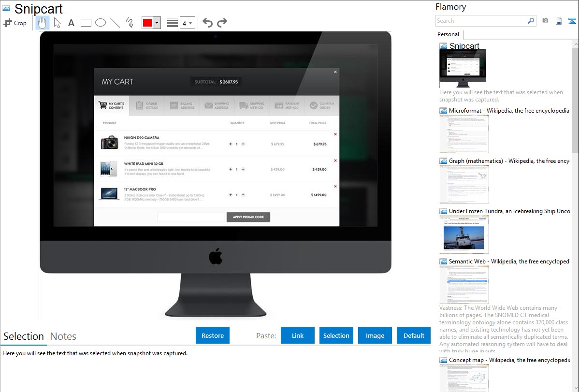
Task: Click the Flamory search field
Action: (481, 21)
